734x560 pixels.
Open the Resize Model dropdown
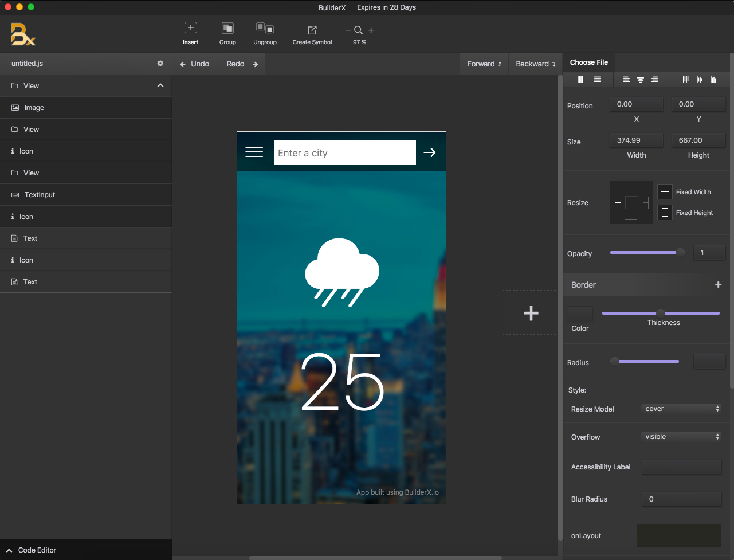tap(681, 409)
